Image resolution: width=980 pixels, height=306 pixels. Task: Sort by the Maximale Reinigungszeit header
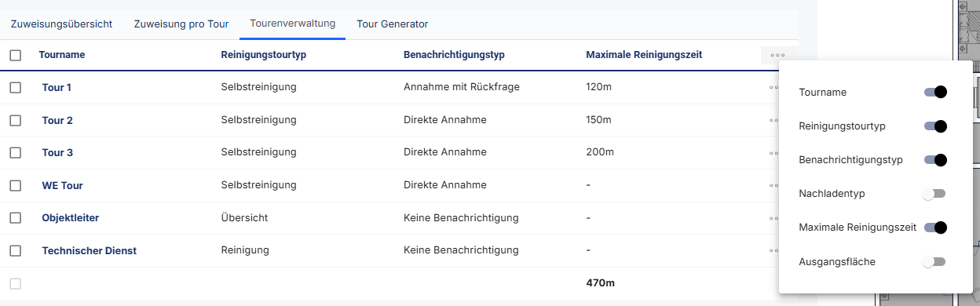coord(644,55)
